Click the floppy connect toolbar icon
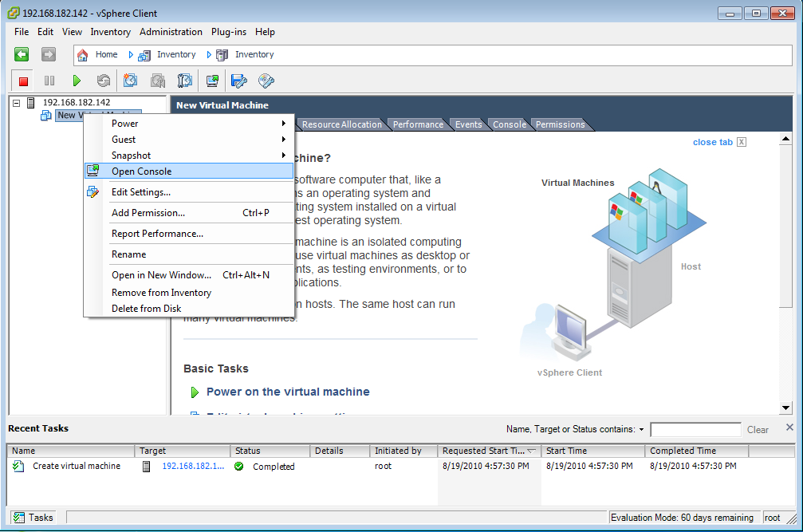Image resolution: width=803 pixels, height=532 pixels. (x=238, y=81)
